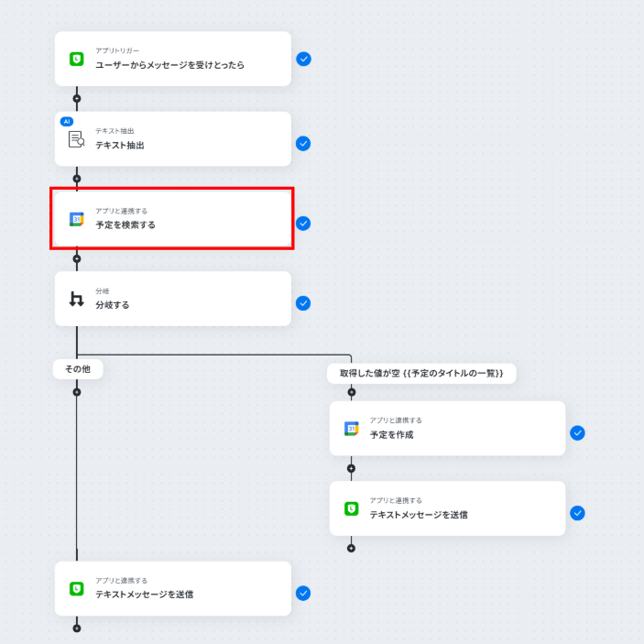The width and height of the screenshot is (644, 644).
Task: Open the 予定を検索する step card
Action: point(172,219)
